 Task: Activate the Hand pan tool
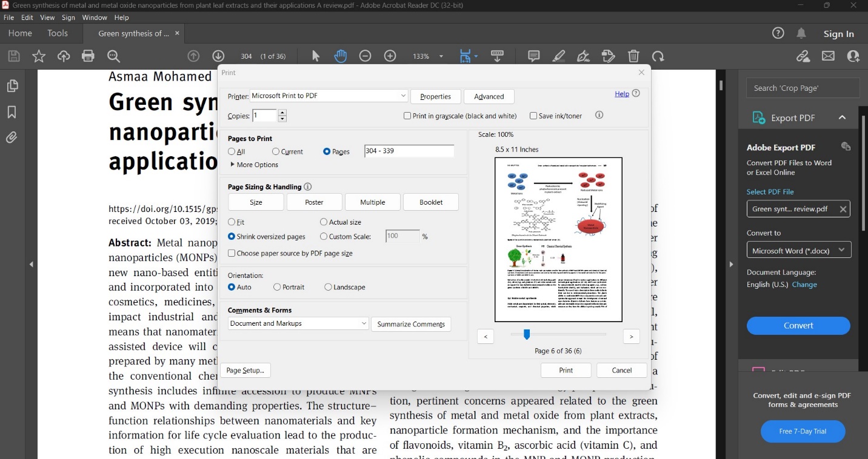pyautogui.click(x=341, y=56)
